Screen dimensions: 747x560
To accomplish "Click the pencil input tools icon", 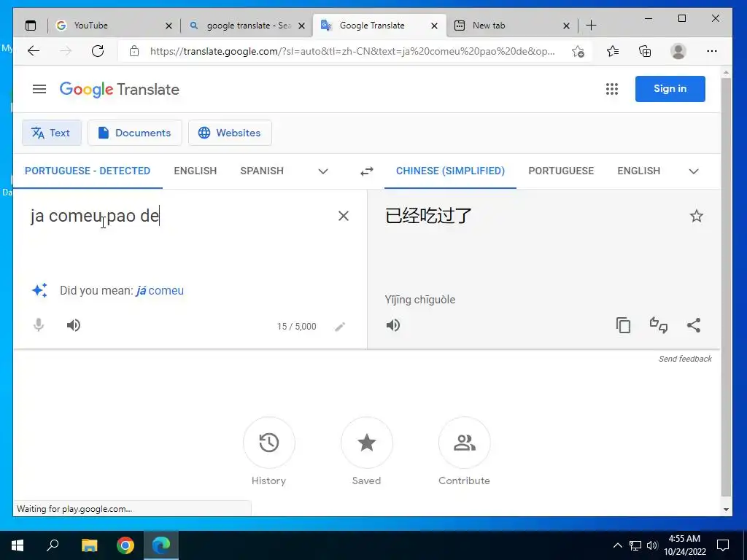I will [340, 326].
